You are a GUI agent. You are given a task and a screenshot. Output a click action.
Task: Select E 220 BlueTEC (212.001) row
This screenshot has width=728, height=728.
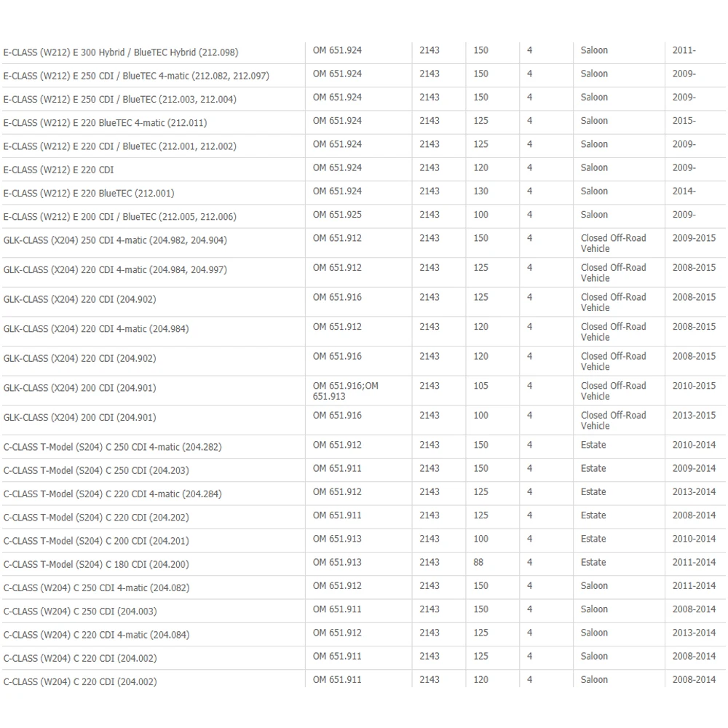point(363,193)
